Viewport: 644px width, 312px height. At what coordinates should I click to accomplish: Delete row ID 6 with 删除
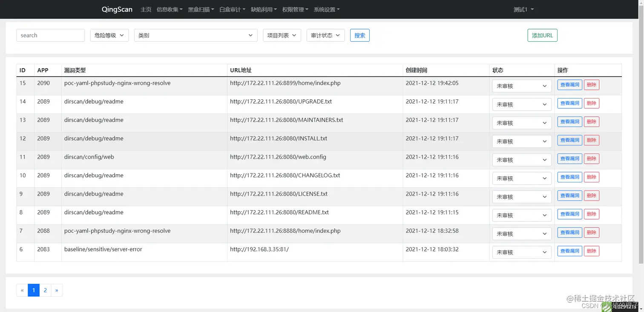coord(592,251)
